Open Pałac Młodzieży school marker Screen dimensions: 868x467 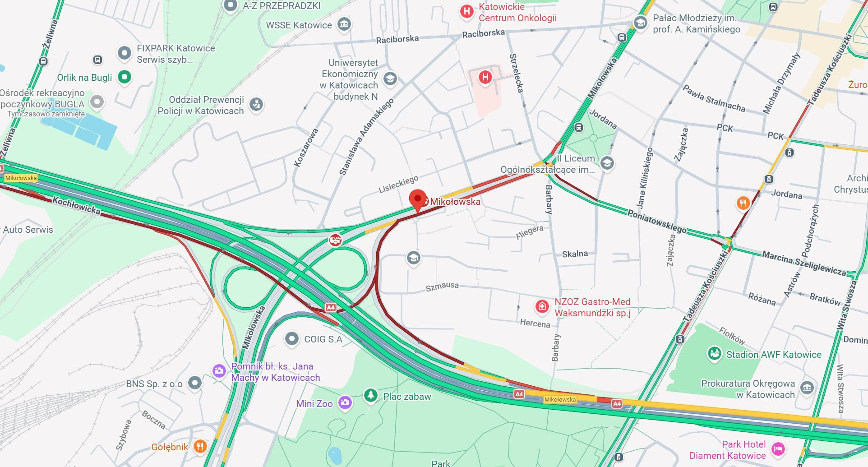(640, 22)
